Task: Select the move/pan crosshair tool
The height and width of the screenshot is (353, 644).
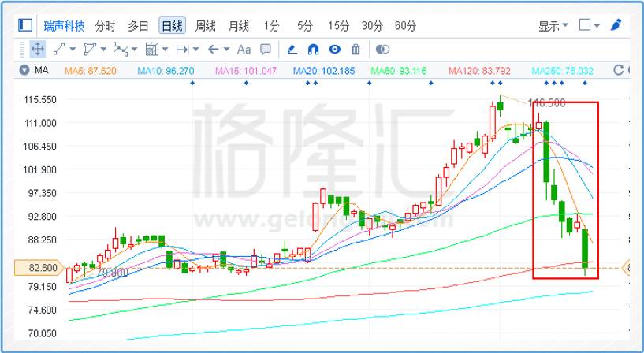Action: click(37, 50)
